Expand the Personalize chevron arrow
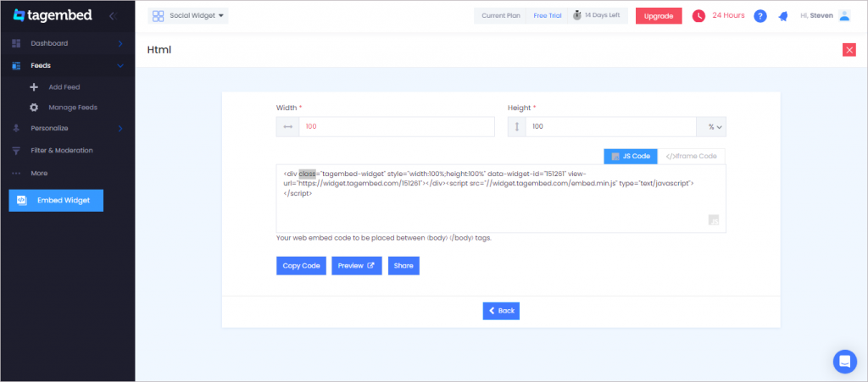868x382 pixels. (120, 128)
